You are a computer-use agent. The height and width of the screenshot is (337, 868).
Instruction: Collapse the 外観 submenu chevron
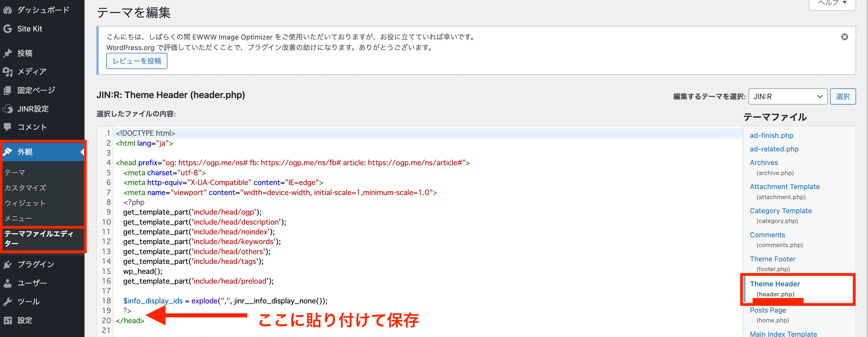pyautogui.click(x=83, y=152)
